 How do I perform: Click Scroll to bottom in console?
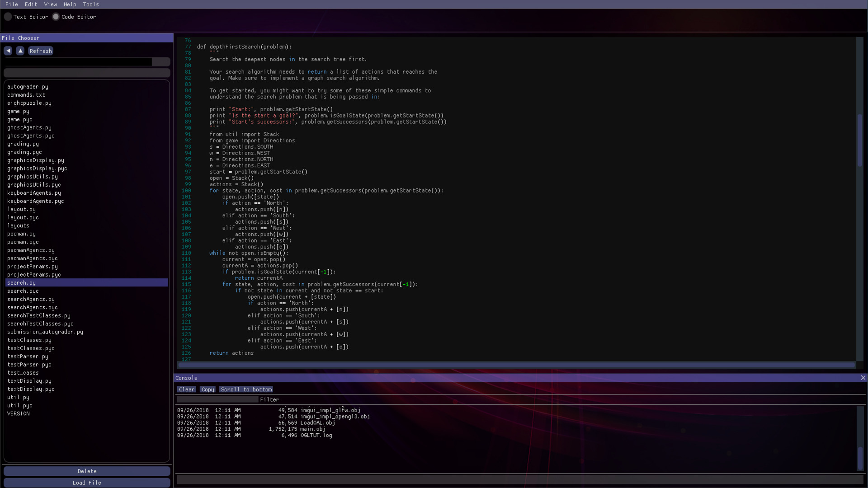point(246,389)
